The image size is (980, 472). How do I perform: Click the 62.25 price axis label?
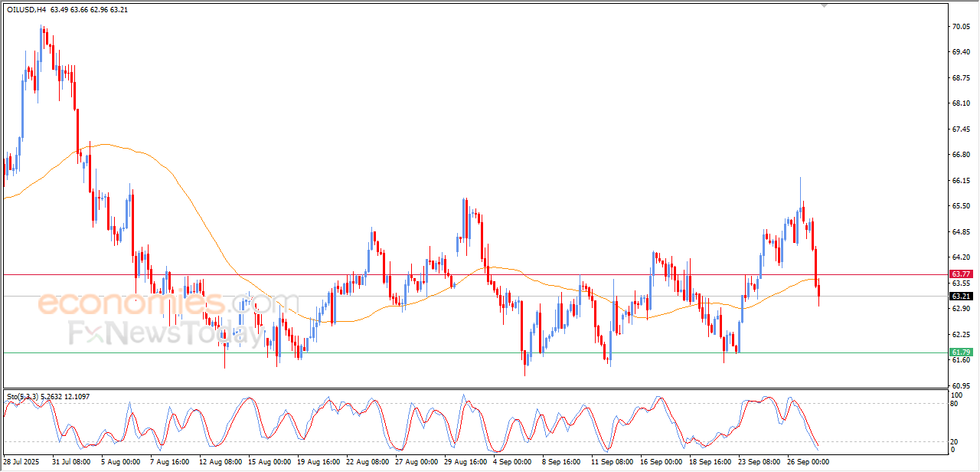click(962, 335)
